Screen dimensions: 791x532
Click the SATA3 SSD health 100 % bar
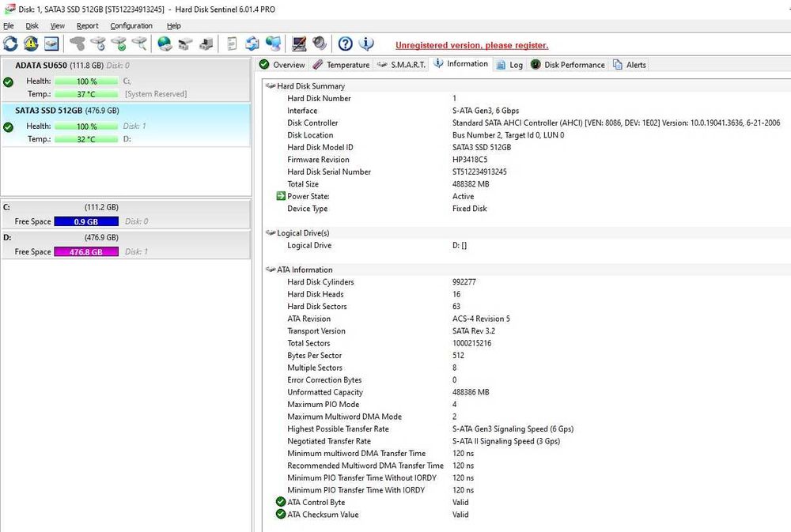[86, 126]
